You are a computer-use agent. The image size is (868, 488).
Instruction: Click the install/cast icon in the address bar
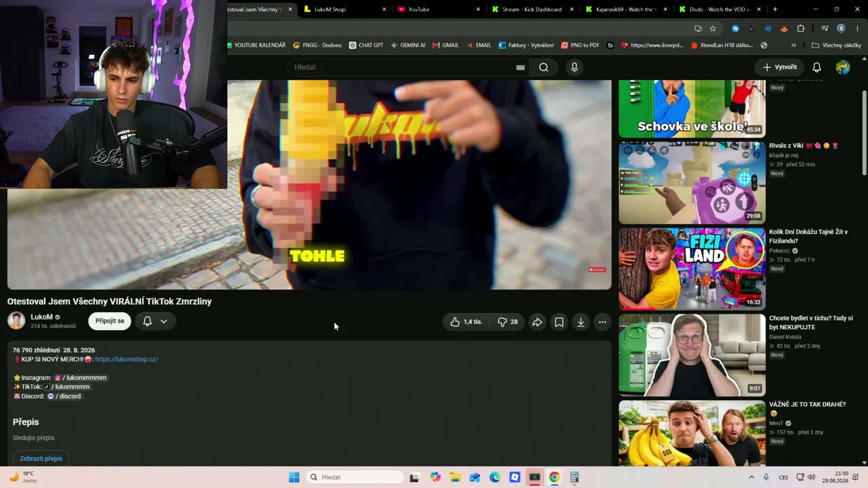[x=698, y=28]
